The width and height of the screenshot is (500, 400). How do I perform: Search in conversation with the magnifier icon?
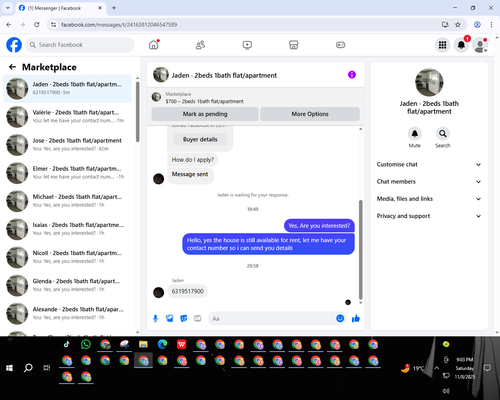click(x=443, y=134)
